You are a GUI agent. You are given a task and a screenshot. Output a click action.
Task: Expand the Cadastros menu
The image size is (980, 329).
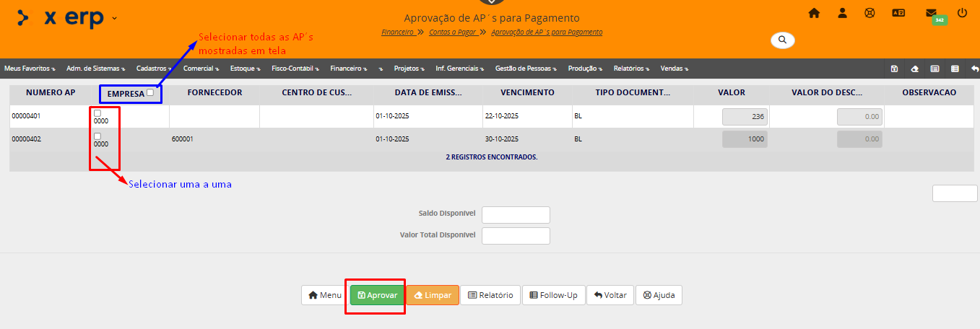pyautogui.click(x=153, y=69)
